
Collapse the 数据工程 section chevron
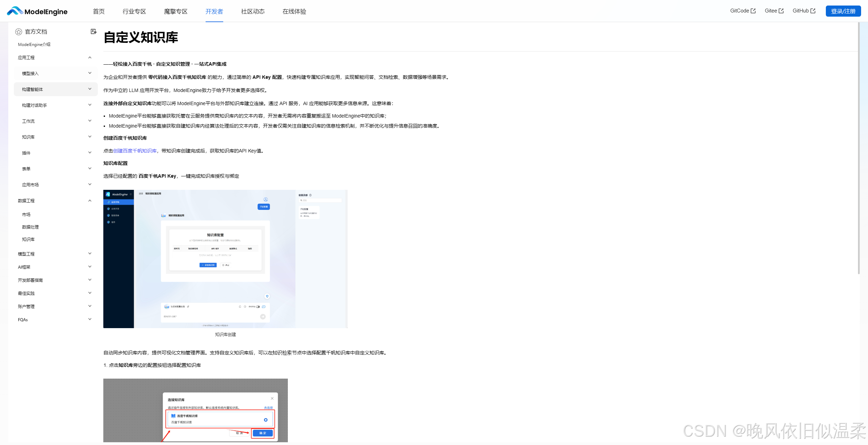point(90,201)
